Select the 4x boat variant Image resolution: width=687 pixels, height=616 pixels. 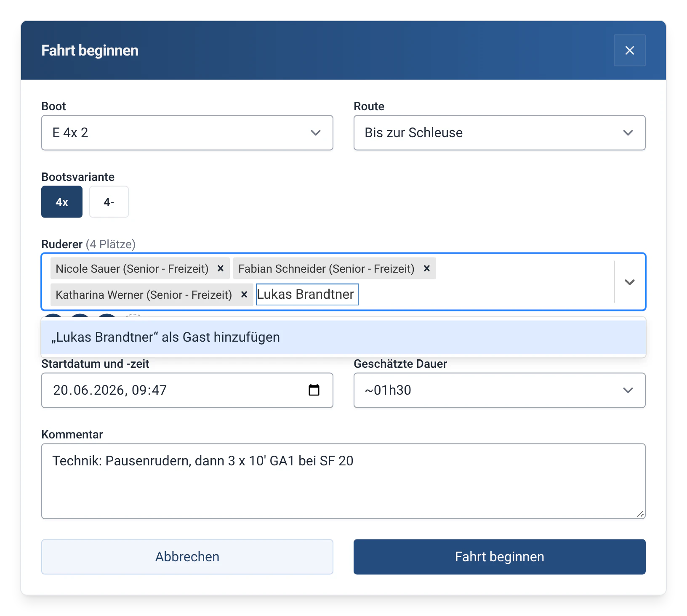point(62,202)
